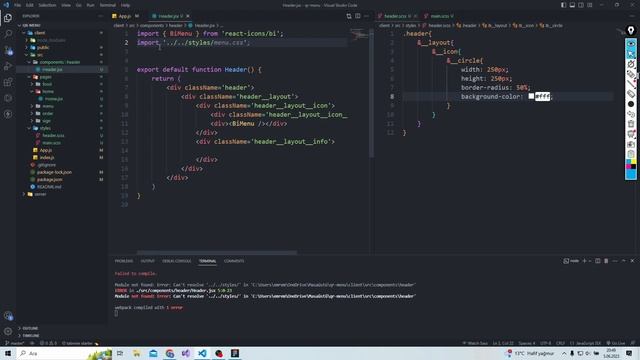Viewport: 640px width, 360px height.
Task: Open the Edit menu
Action: [x=29, y=5]
